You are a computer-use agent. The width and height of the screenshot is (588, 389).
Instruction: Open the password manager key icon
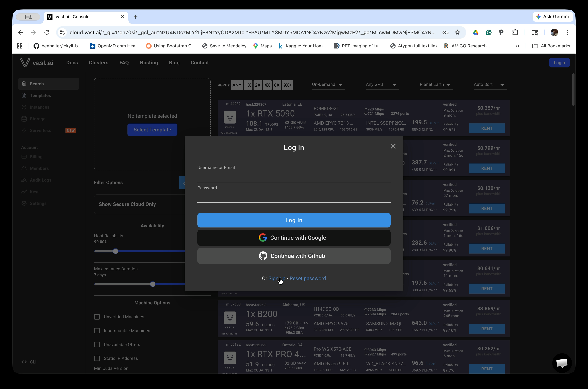(x=446, y=32)
